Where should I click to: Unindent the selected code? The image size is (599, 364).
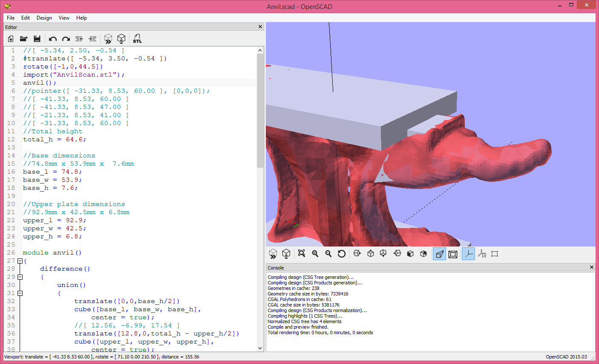pyautogui.click(x=79, y=39)
